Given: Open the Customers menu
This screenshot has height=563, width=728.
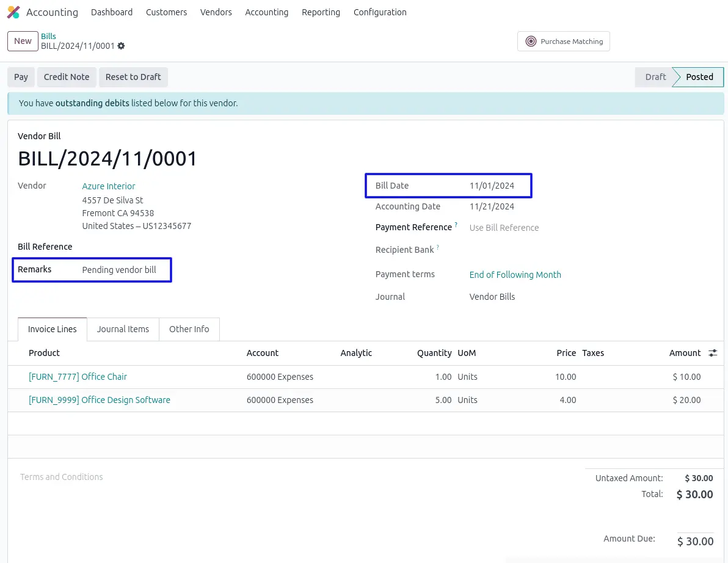Looking at the screenshot, I should pyautogui.click(x=166, y=12).
